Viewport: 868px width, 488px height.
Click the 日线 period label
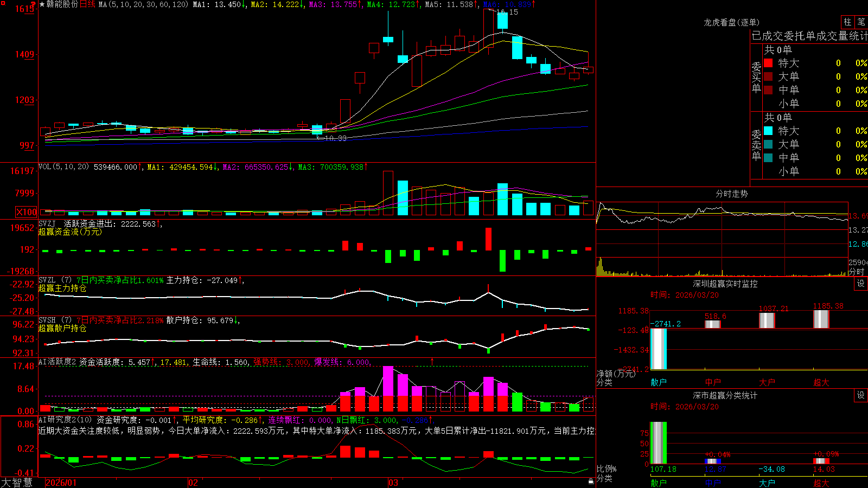tap(87, 4)
